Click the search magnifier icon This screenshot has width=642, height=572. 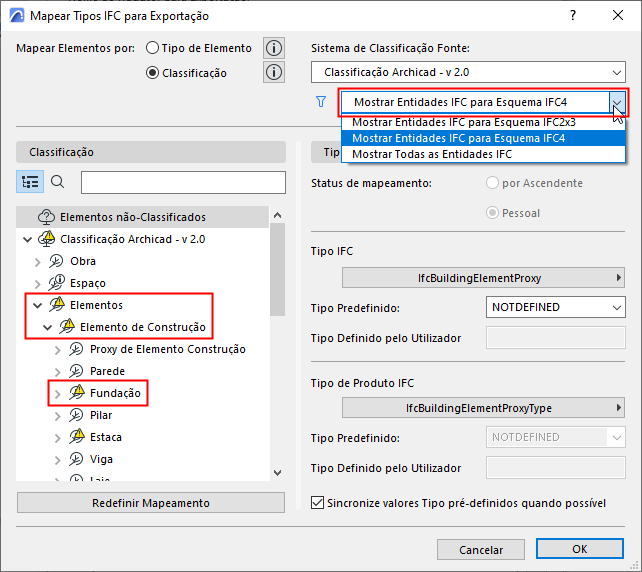click(58, 181)
